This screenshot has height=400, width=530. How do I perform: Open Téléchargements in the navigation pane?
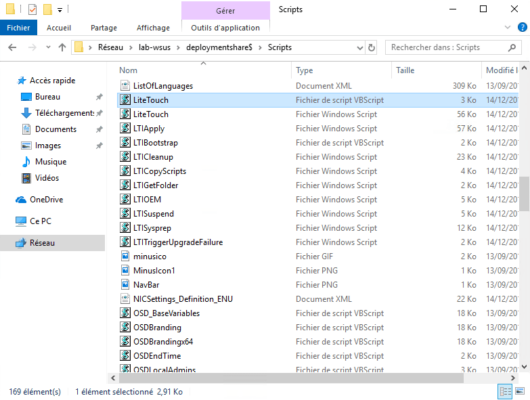pyautogui.click(x=64, y=113)
